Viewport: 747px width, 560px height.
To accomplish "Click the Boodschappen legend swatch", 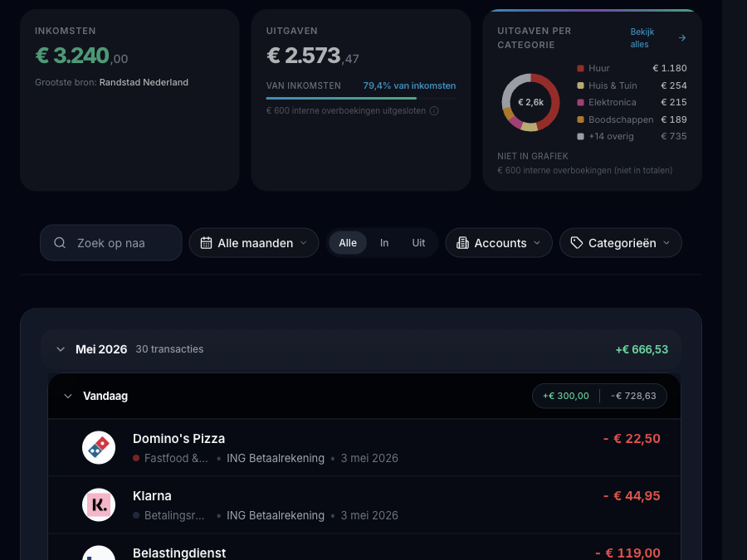I will 580,119.
